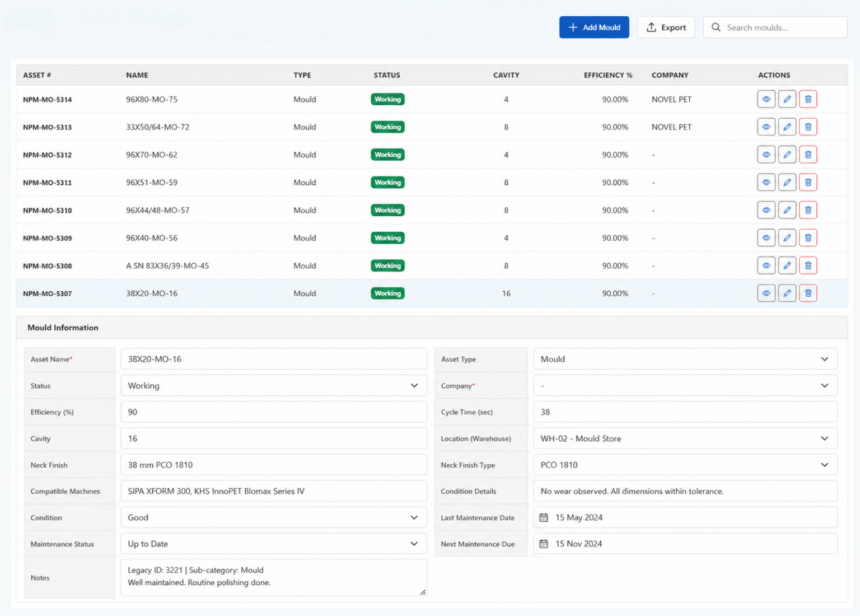Expand the Location (Warehouse) dropdown
The image size is (860, 616).
pyautogui.click(x=685, y=438)
